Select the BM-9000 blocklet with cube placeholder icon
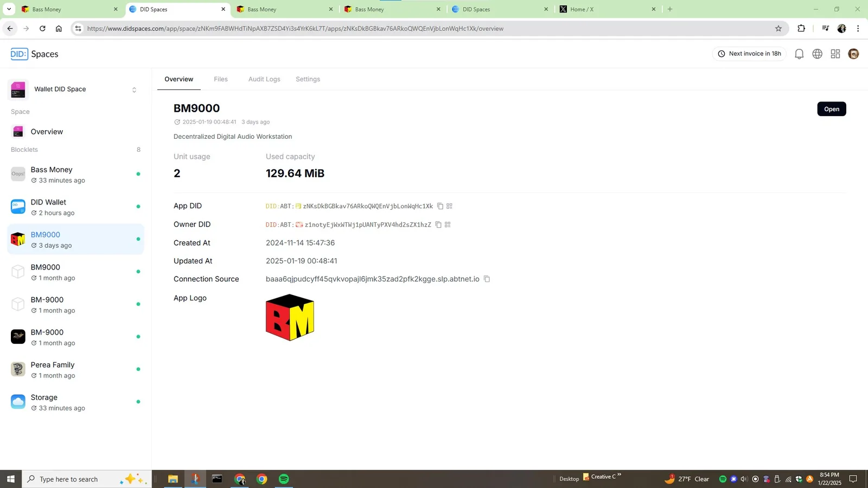 pyautogui.click(x=75, y=305)
